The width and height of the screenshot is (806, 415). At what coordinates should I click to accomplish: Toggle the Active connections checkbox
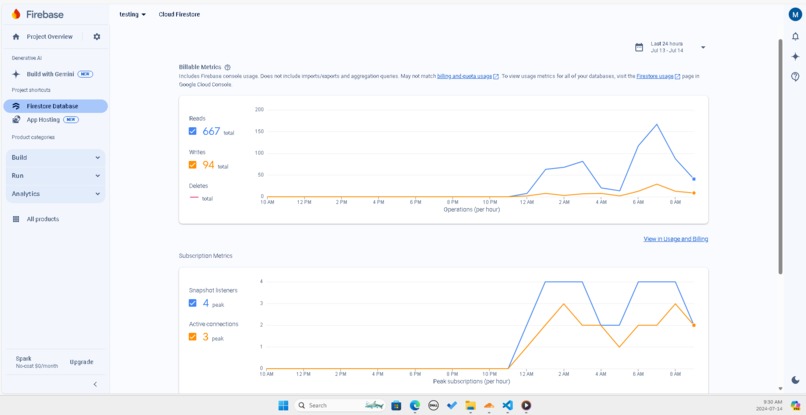pyautogui.click(x=193, y=337)
